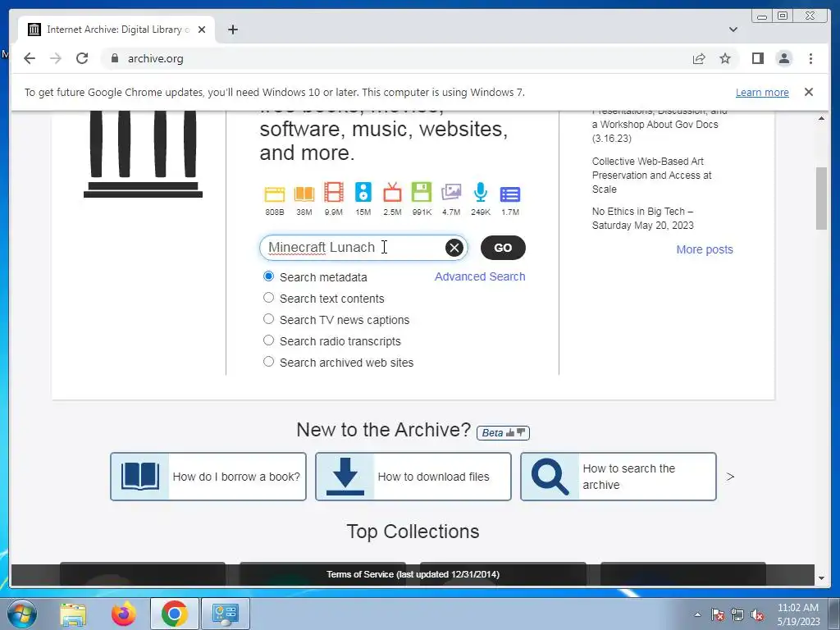This screenshot has width=840, height=630.
Task: Open the taskbar clock and date
Action: [x=798, y=614]
